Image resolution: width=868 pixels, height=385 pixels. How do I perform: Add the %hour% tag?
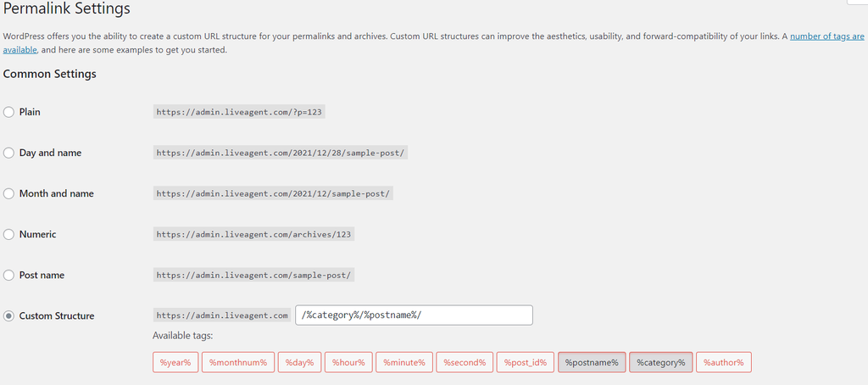coord(348,362)
